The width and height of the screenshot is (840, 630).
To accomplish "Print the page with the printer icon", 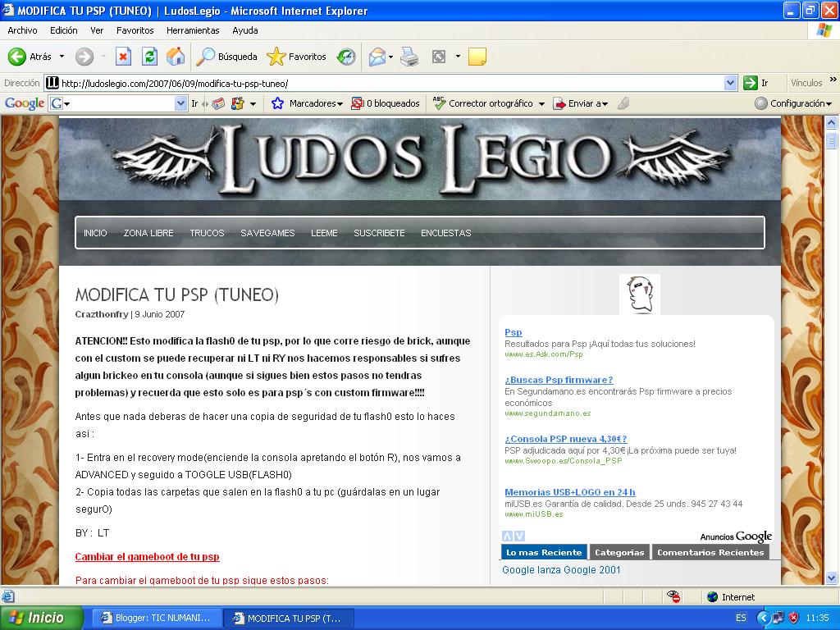I will pyautogui.click(x=409, y=57).
